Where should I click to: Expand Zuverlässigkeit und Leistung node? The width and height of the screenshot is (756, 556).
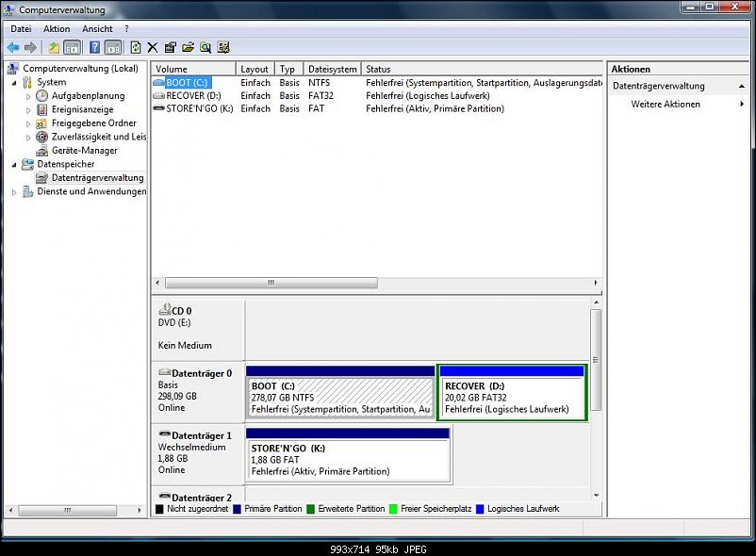pyautogui.click(x=28, y=138)
